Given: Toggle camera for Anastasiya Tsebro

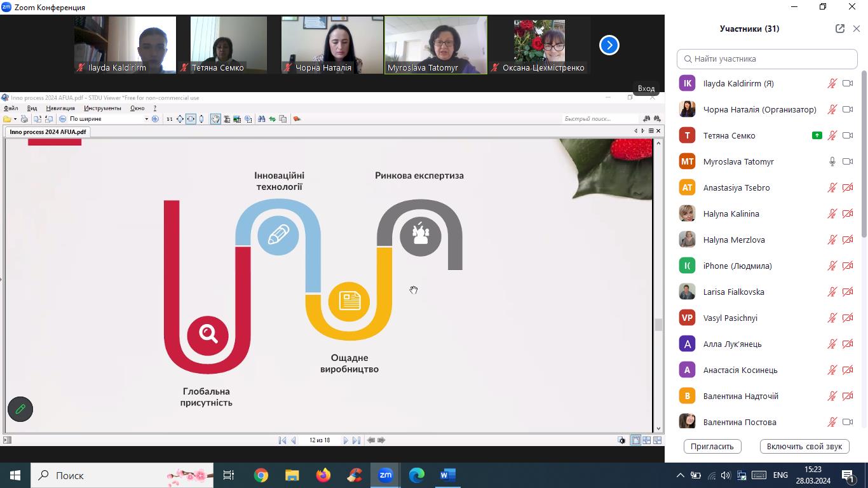Looking at the screenshot, I should 847,187.
